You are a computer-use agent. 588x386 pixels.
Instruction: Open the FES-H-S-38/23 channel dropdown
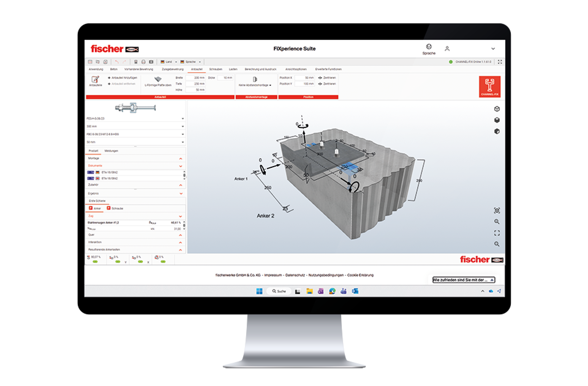(135, 119)
